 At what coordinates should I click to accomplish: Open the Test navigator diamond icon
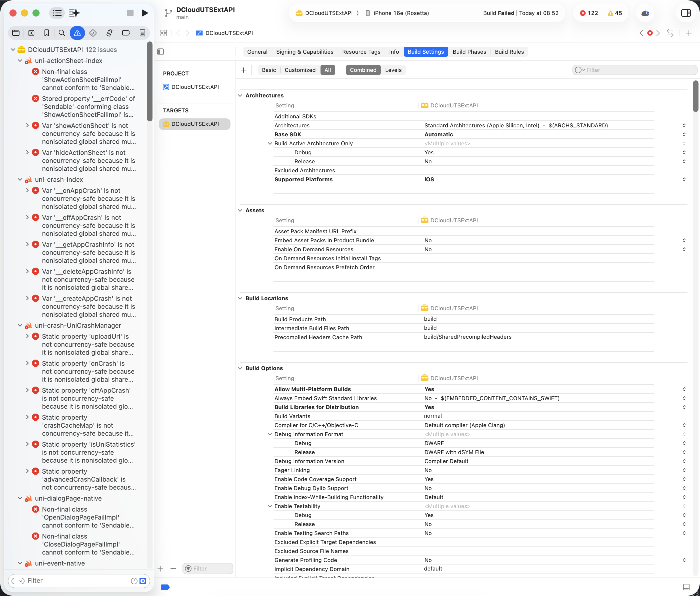click(x=93, y=33)
